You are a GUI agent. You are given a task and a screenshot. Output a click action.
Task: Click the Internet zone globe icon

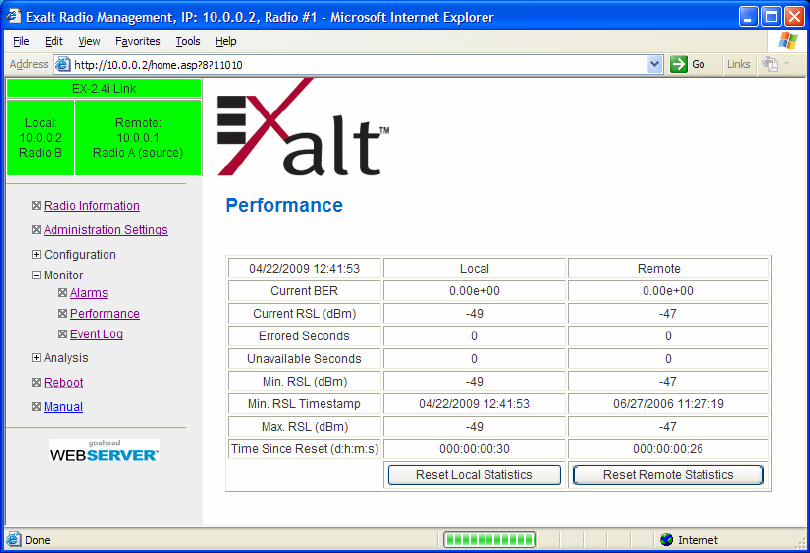click(x=666, y=540)
